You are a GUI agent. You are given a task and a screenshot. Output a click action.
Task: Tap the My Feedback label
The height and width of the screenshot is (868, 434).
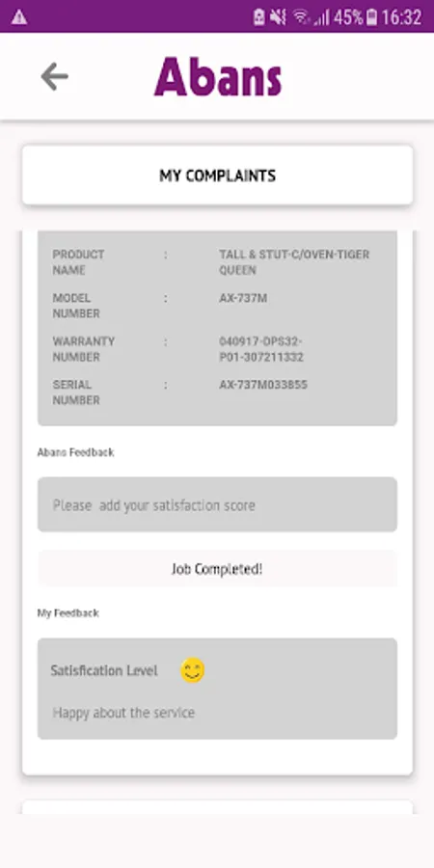68,612
